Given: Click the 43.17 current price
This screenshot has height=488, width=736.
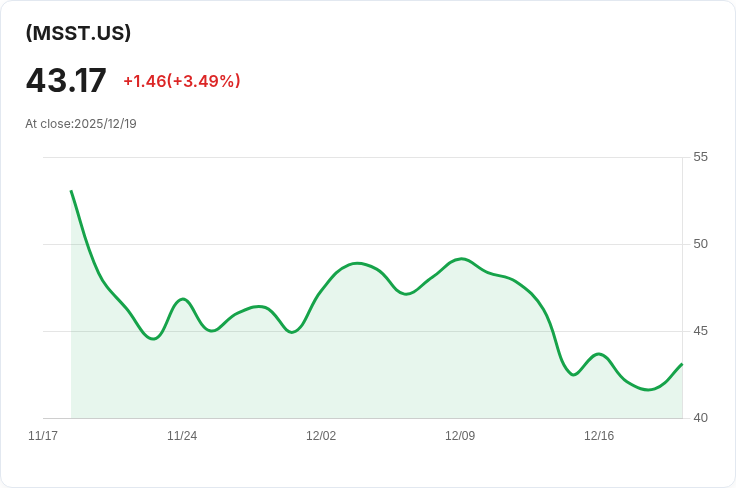Looking at the screenshot, I should click(66, 80).
